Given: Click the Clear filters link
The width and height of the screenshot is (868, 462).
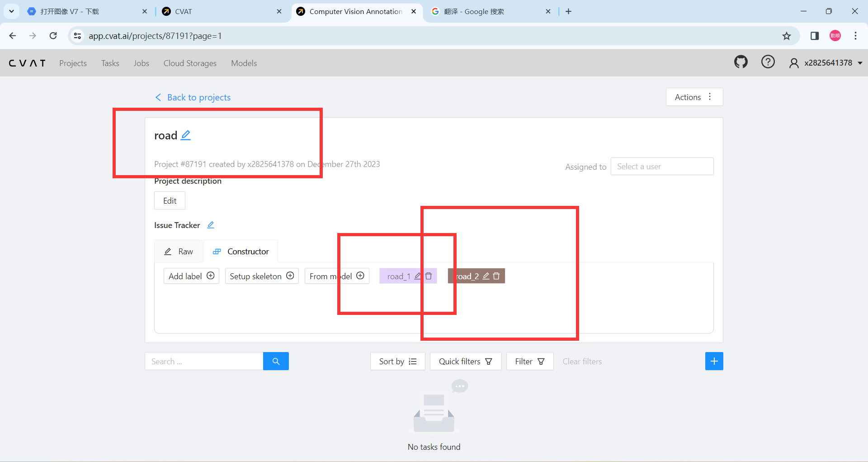Looking at the screenshot, I should tap(582, 361).
